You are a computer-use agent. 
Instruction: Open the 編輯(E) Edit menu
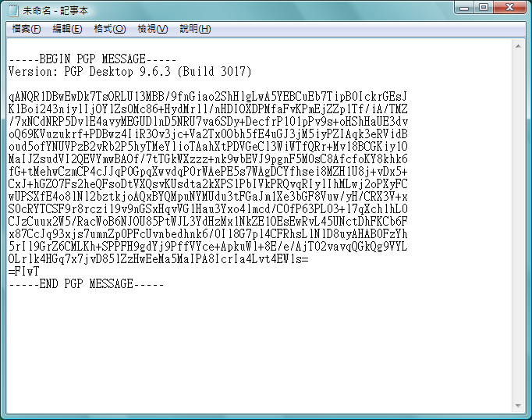[x=67, y=29]
